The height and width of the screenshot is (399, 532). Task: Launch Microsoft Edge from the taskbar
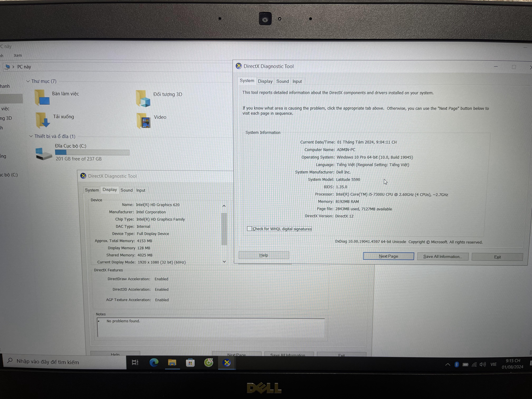click(x=154, y=362)
